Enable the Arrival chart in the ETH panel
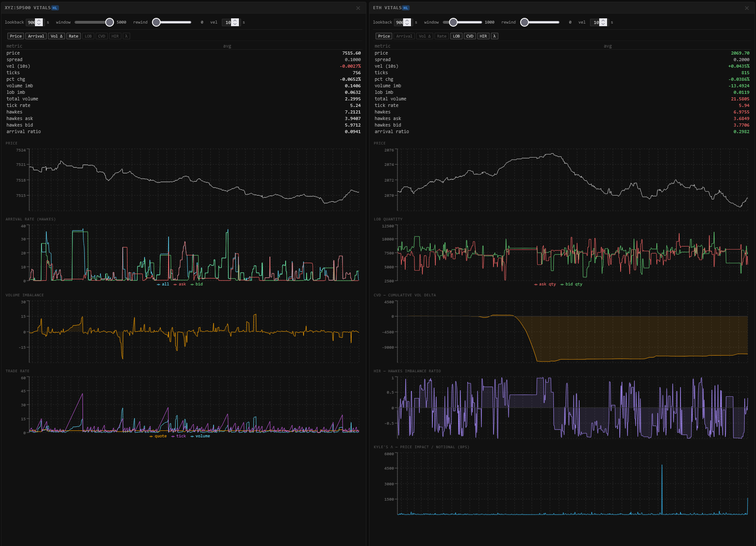The height and width of the screenshot is (546, 756). coord(404,36)
